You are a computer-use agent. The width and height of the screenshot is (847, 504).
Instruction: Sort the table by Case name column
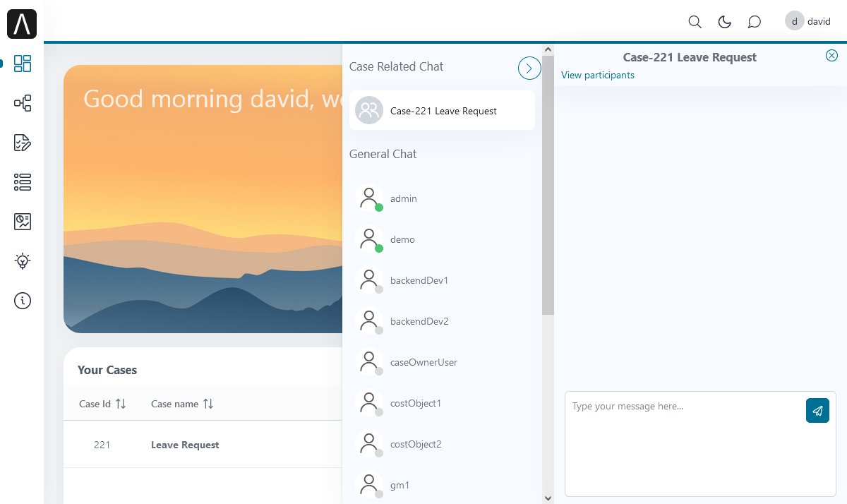(182, 404)
